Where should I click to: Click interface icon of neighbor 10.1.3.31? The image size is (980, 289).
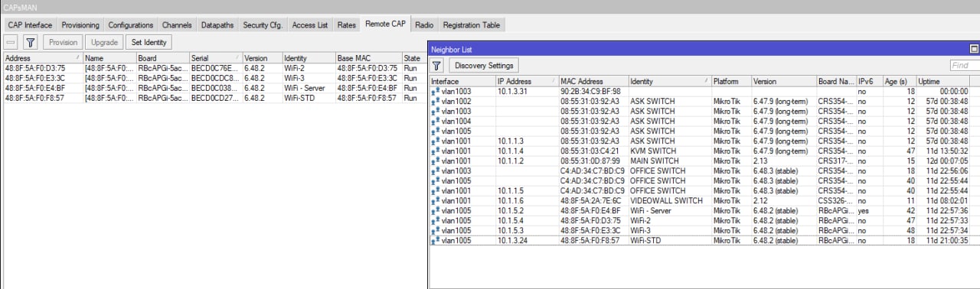tap(436, 92)
